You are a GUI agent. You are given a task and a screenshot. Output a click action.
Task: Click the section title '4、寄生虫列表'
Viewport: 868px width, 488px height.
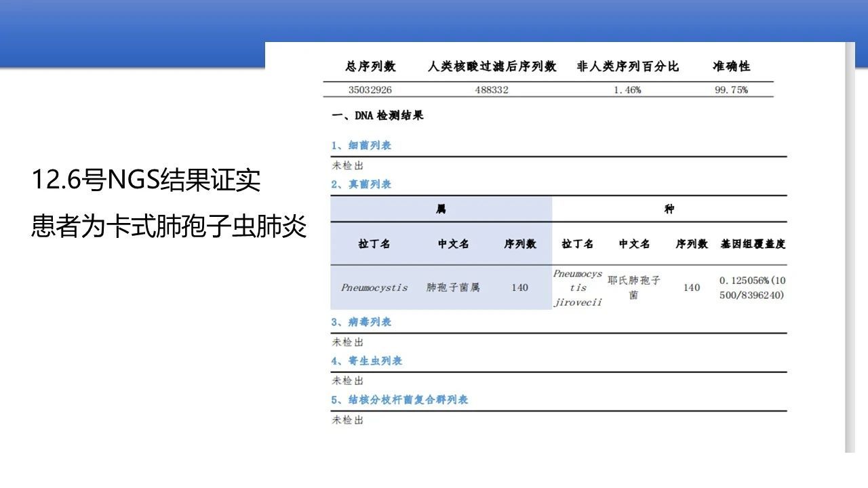(x=367, y=361)
